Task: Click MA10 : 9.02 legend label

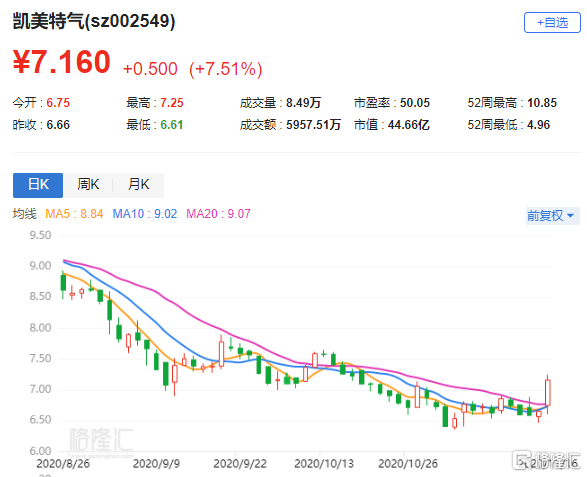Action: click(145, 214)
